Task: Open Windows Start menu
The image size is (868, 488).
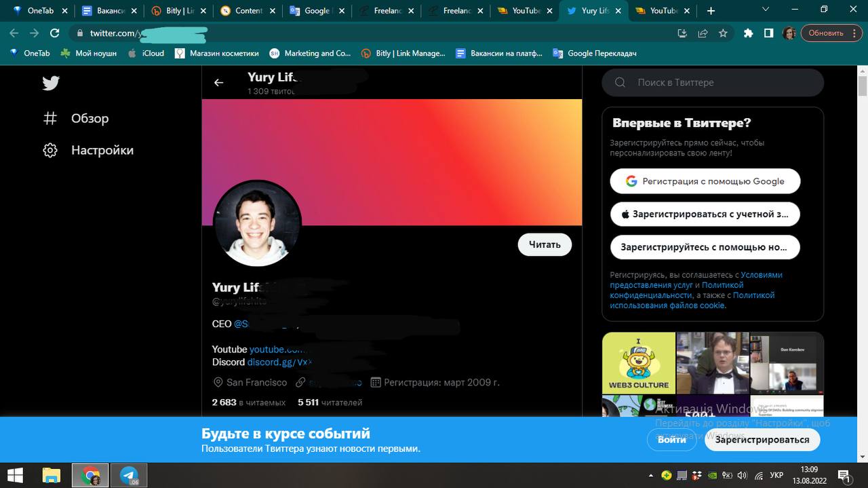Action: click(x=14, y=475)
